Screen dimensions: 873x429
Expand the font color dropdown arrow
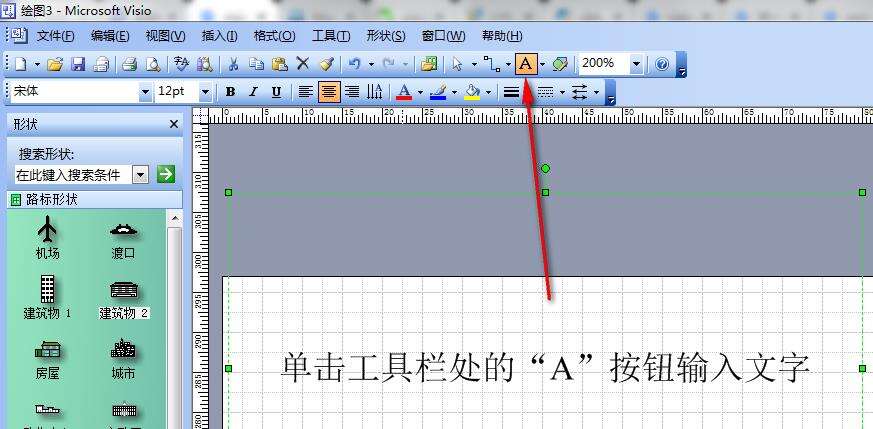[x=420, y=92]
